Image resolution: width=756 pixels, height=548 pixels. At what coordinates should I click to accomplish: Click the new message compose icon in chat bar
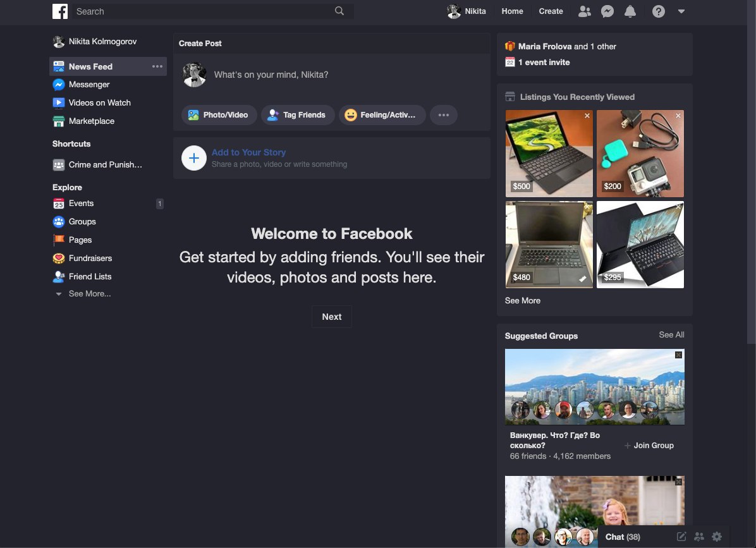click(x=681, y=537)
